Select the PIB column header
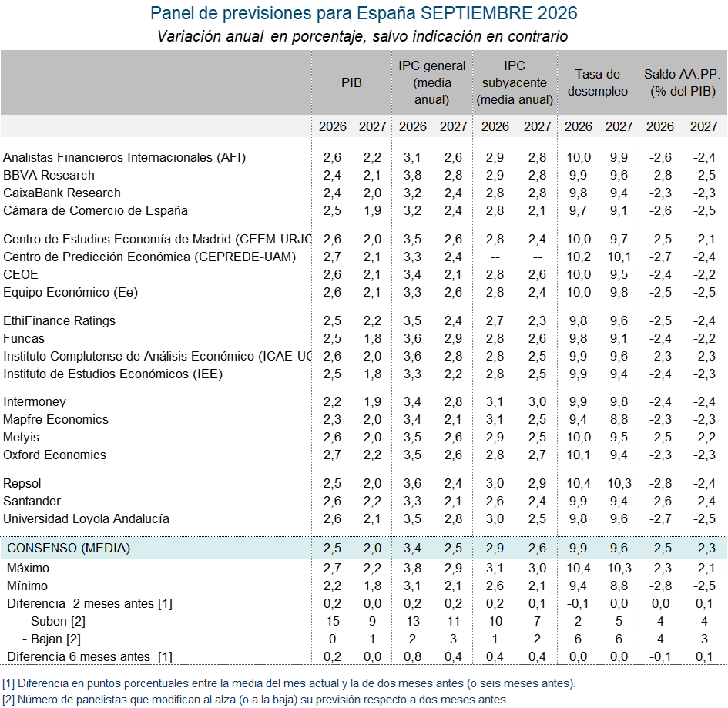728x708 pixels. pyautogui.click(x=351, y=82)
